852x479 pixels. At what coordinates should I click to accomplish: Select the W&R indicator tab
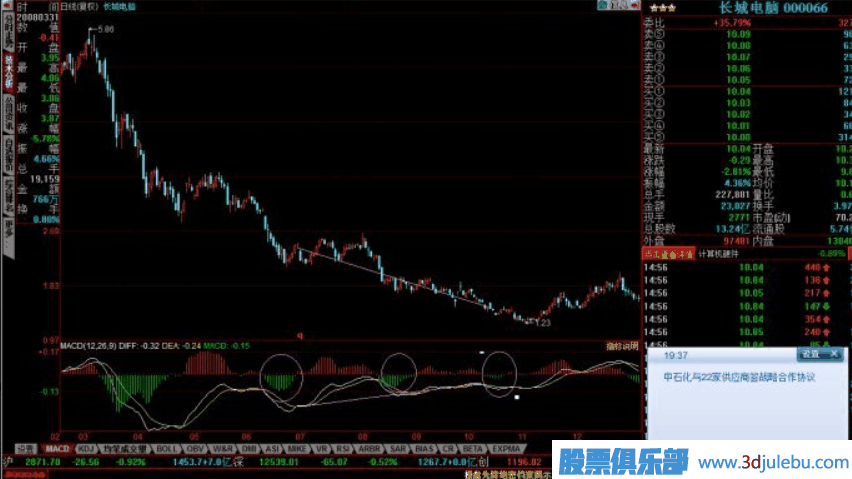[222, 449]
